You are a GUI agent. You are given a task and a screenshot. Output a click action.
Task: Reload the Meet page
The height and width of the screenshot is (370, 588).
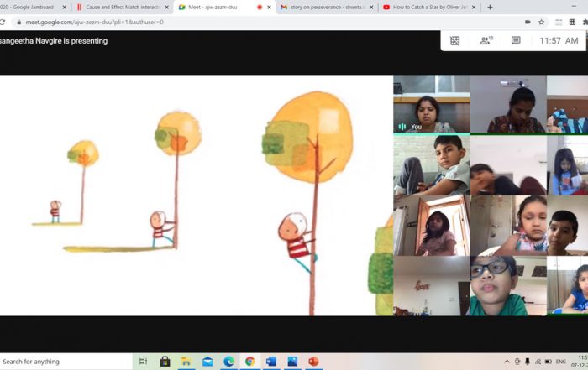[x=3, y=22]
